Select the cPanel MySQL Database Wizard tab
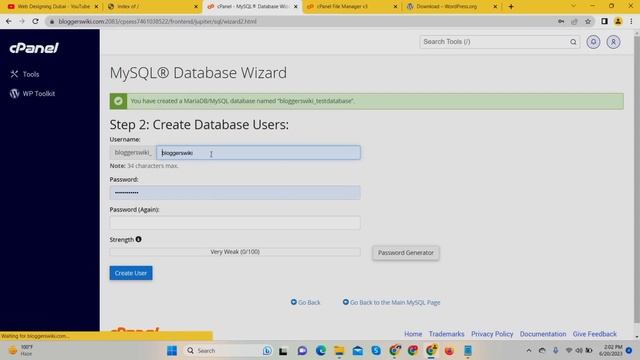Image resolution: width=640 pixels, height=360 pixels. (251, 7)
